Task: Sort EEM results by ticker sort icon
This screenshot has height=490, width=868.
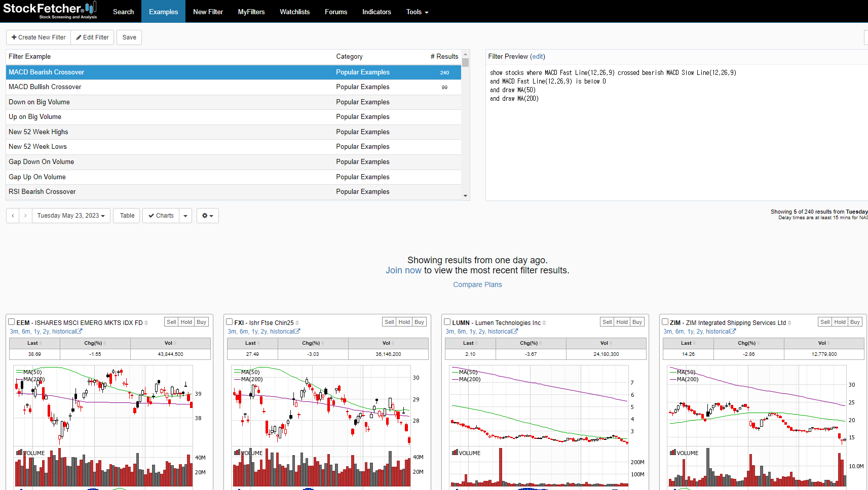Action: point(146,323)
